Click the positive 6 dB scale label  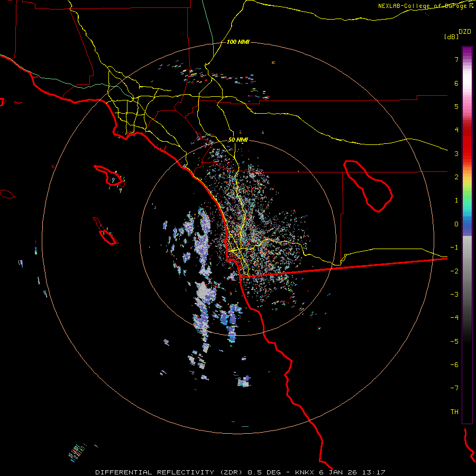pos(456,83)
